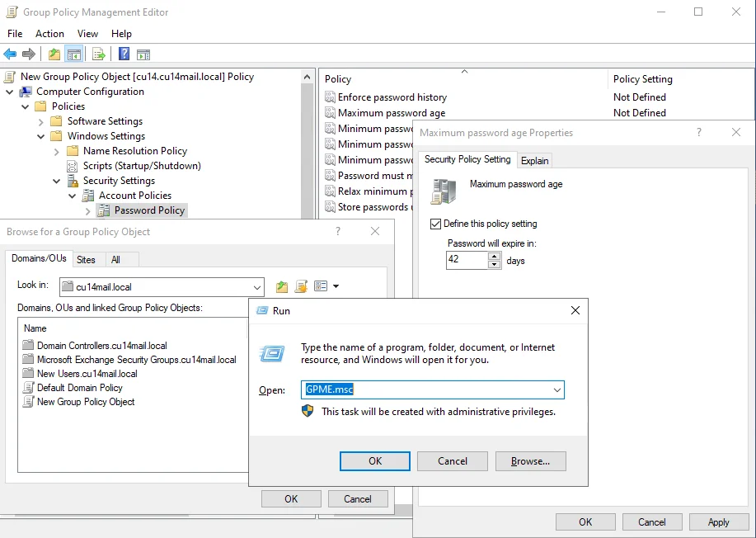Expand the Password Policy node
Screen dimensions: 756x538
pos(87,211)
